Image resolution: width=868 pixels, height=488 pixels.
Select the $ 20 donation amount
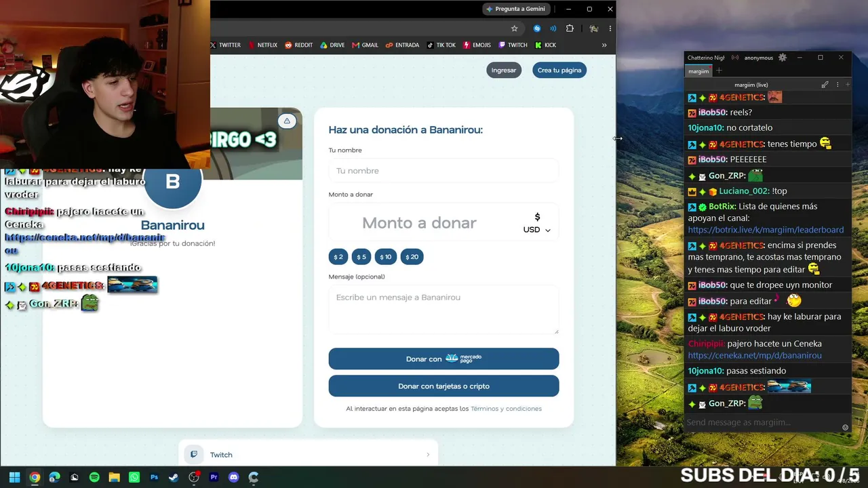pos(412,257)
